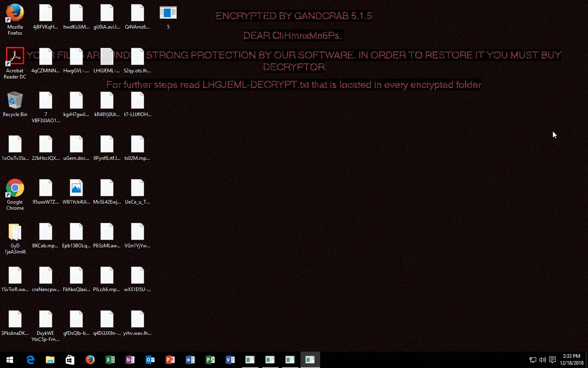Launch Microsoft Edge from the taskbar
The height and width of the screenshot is (368, 588).
pyautogui.click(x=30, y=360)
